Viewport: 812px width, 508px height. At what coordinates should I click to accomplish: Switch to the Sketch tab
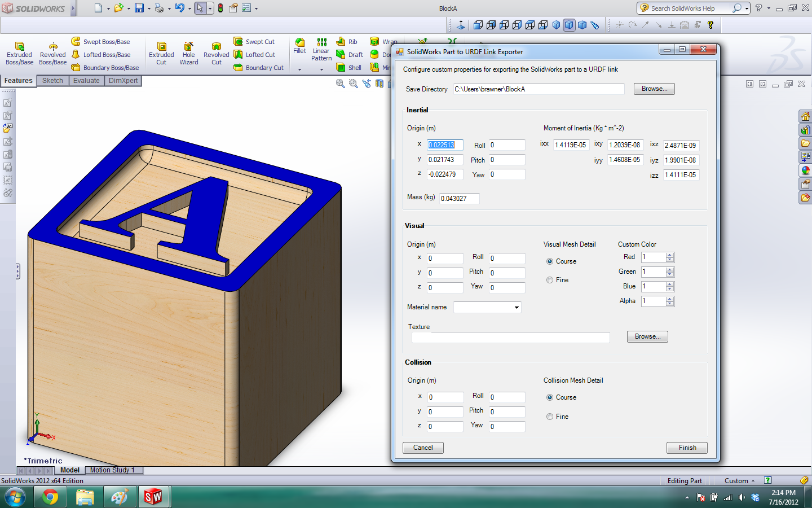pos(52,81)
